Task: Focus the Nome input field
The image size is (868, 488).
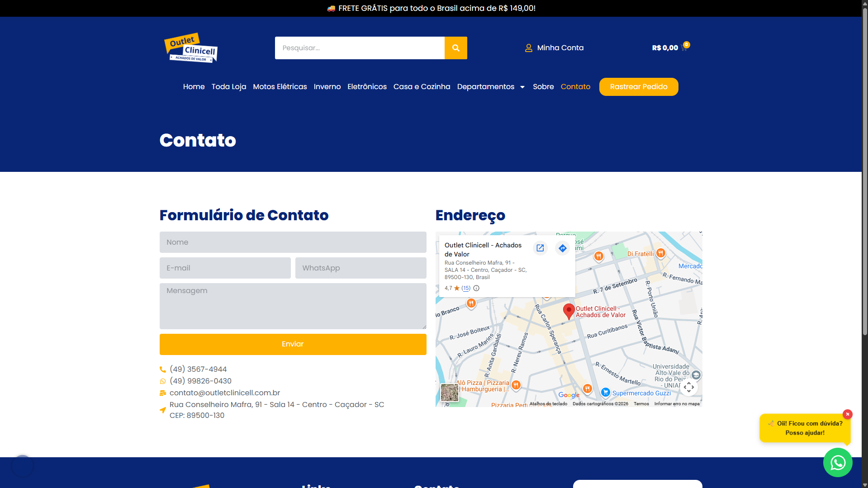Action: coord(293,242)
